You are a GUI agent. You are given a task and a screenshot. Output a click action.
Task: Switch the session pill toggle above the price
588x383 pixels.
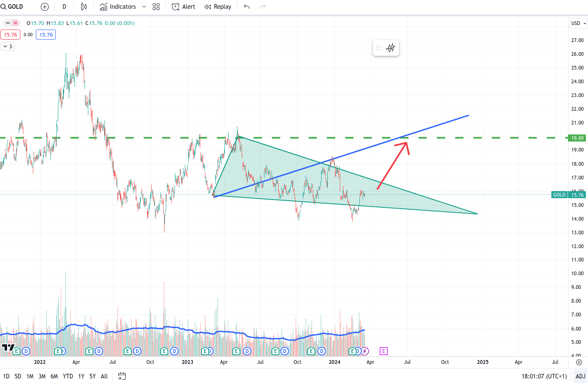coord(10,23)
